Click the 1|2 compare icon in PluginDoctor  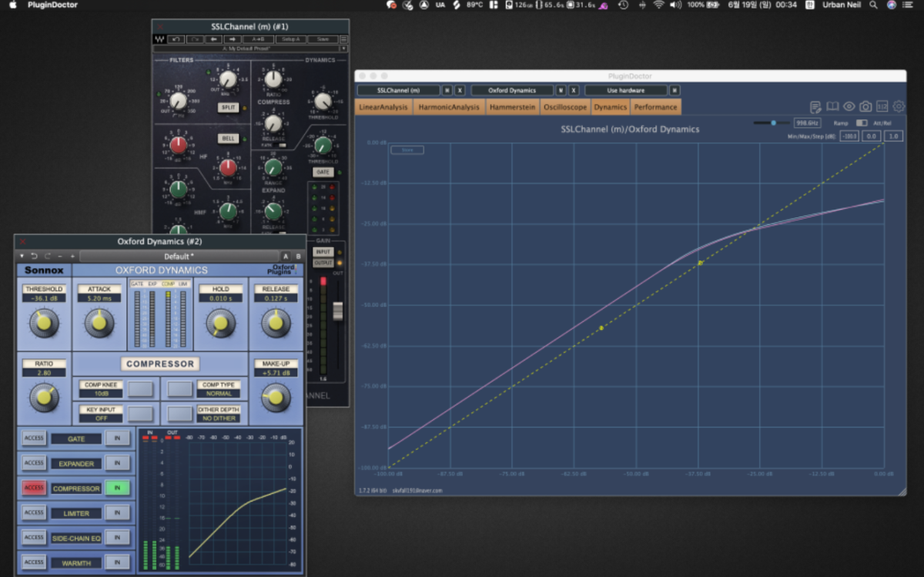(x=882, y=106)
